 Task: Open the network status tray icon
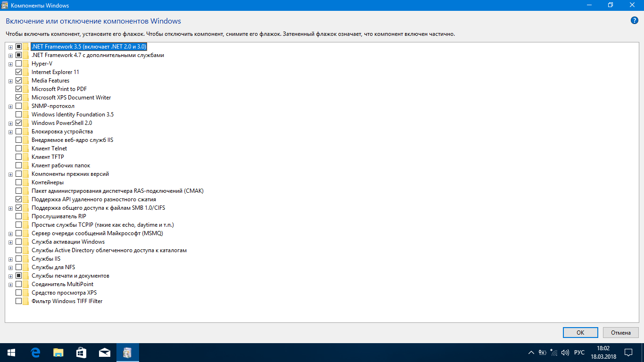(x=554, y=353)
